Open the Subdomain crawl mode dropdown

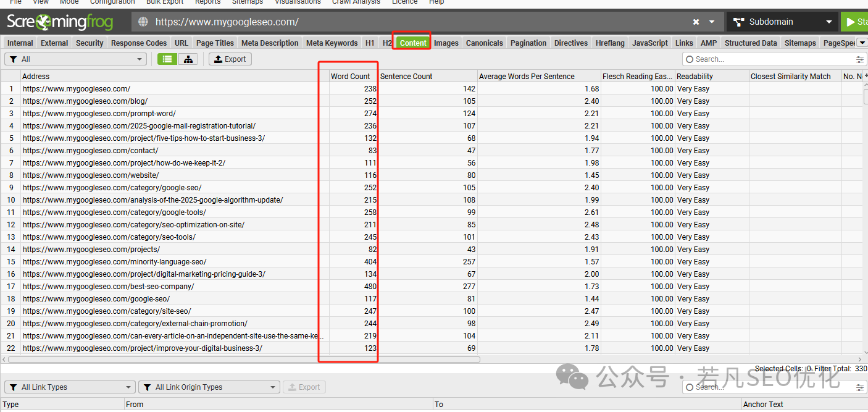782,22
